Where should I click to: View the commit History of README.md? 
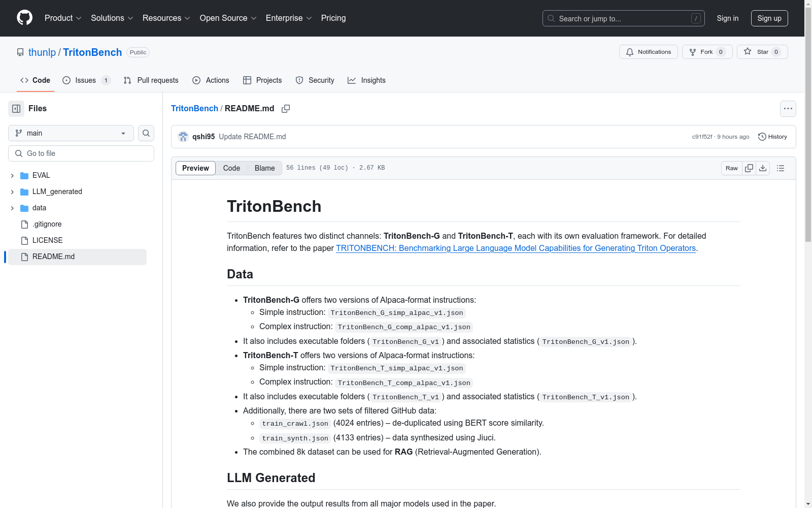(x=772, y=136)
